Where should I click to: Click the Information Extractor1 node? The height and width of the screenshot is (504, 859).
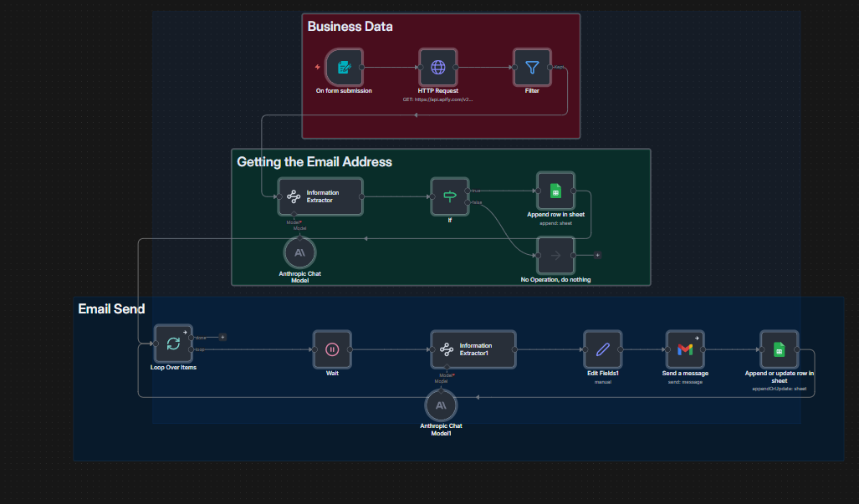[x=473, y=349]
